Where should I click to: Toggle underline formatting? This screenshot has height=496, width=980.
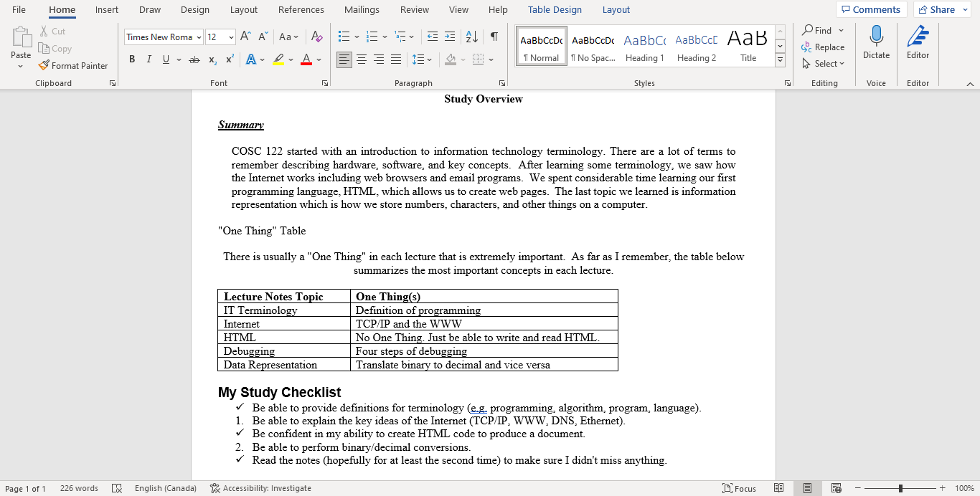pos(166,59)
